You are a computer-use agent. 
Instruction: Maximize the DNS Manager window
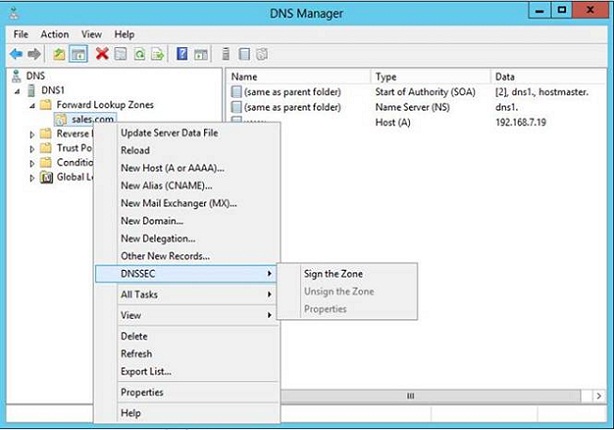562,11
